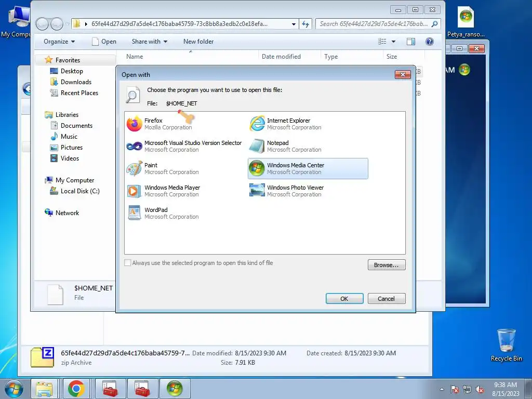Open the Petya_ranso... desktop icon
Viewport: 532px width, 399px height.
coord(465,22)
